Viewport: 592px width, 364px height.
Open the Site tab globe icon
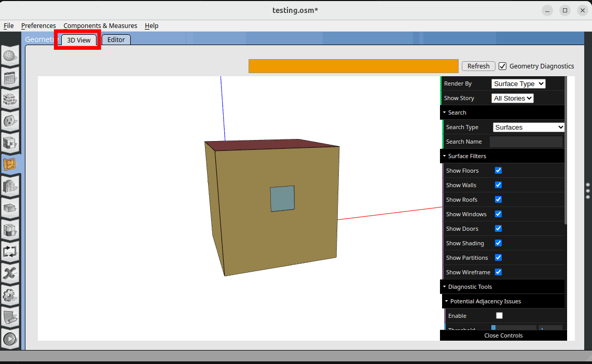[11, 56]
